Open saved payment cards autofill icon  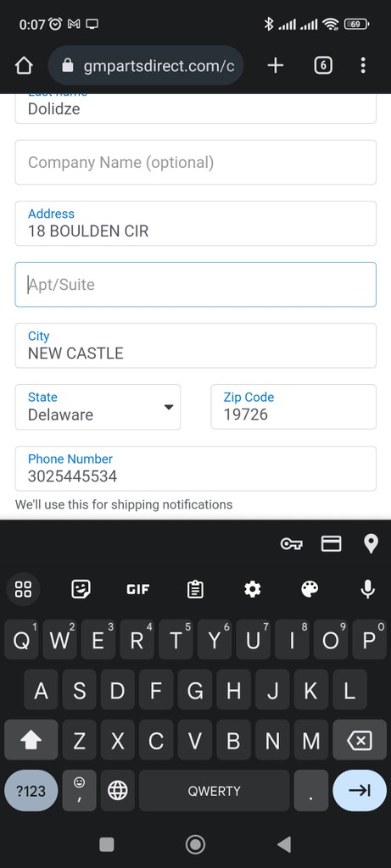pyautogui.click(x=331, y=544)
